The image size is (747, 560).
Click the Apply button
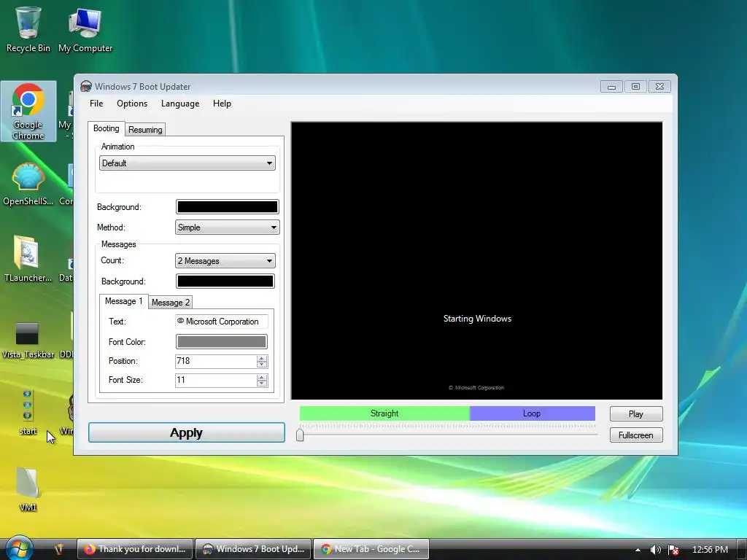[187, 432]
